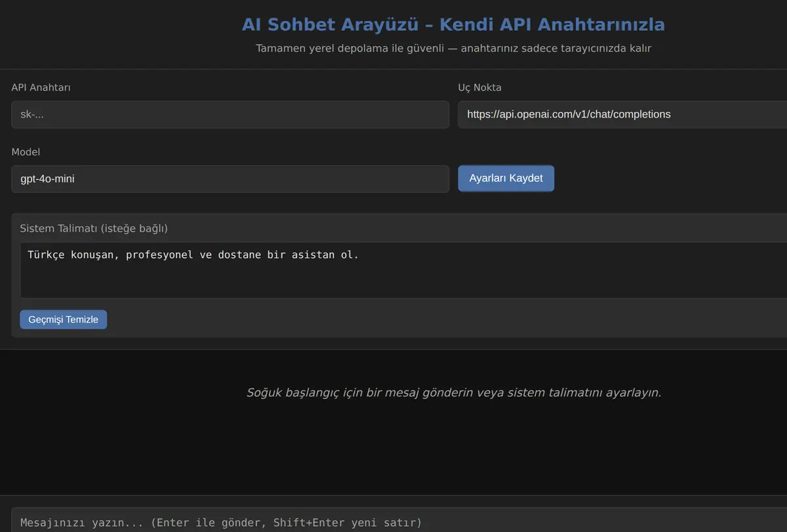The image size is (787, 532).
Task: Focus the Uç Nokta URL field
Action: [x=622, y=114]
